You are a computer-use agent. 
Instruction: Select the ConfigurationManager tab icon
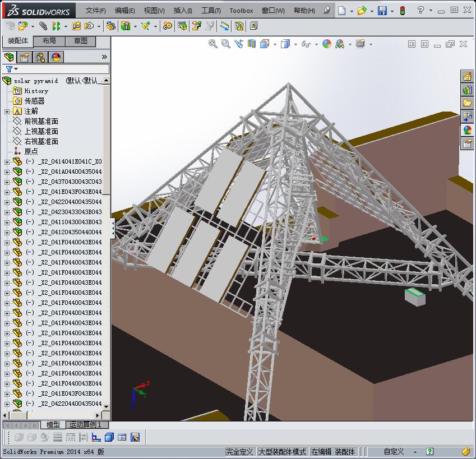[x=40, y=57]
